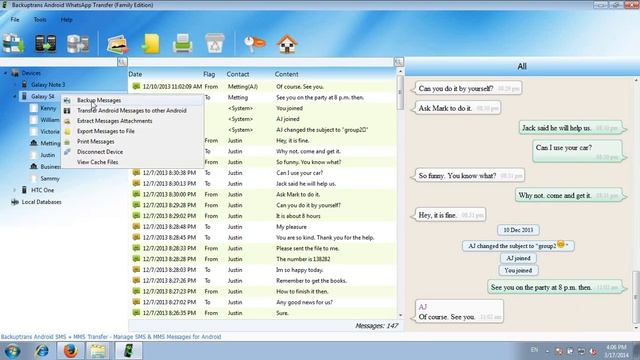Click the transfer between phones toolbar icon
The image size is (640, 360).
[45, 44]
